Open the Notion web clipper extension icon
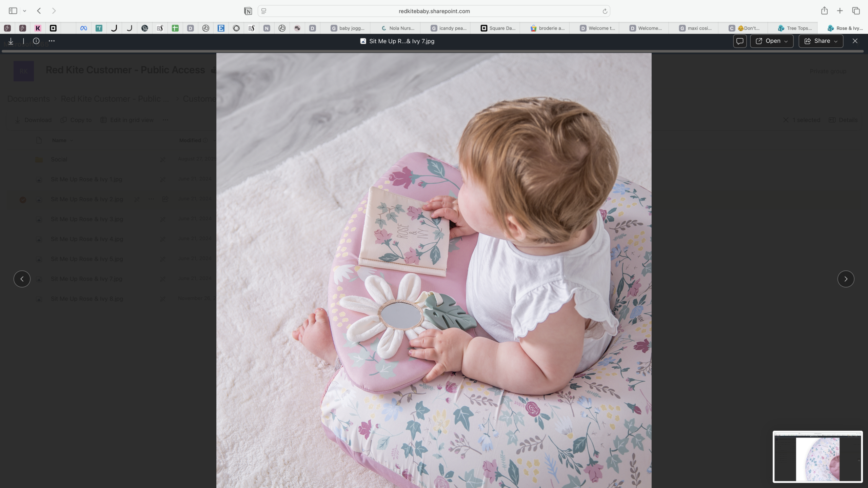The image size is (868, 488). [248, 11]
